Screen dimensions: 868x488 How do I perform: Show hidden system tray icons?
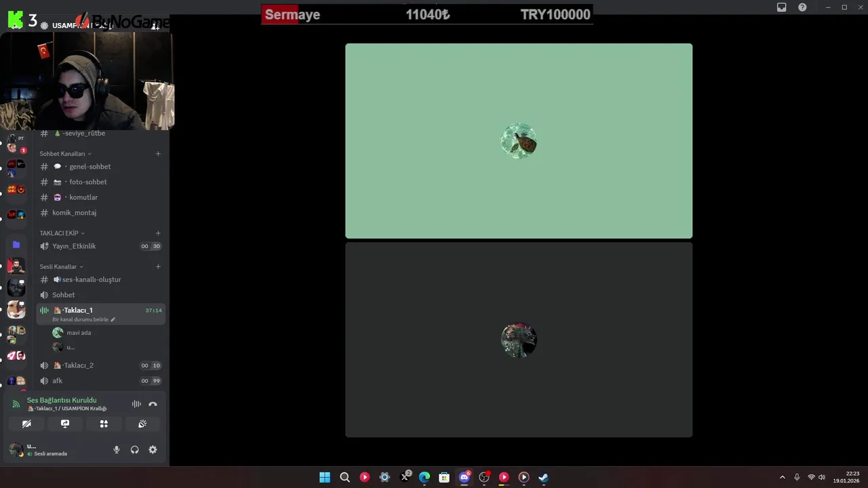click(x=782, y=477)
